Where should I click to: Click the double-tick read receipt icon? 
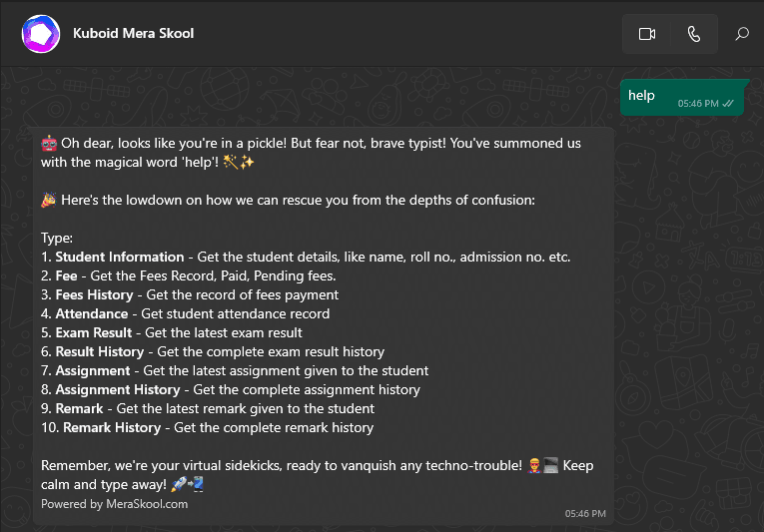click(729, 103)
